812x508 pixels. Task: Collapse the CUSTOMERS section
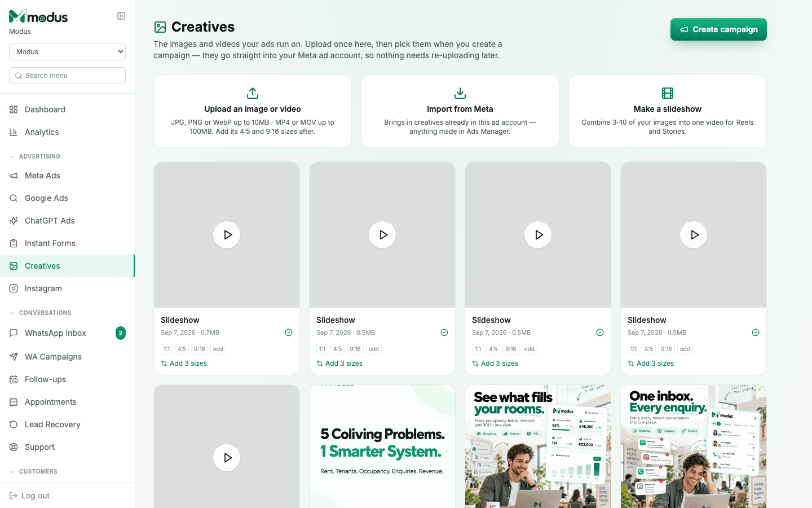point(34,471)
